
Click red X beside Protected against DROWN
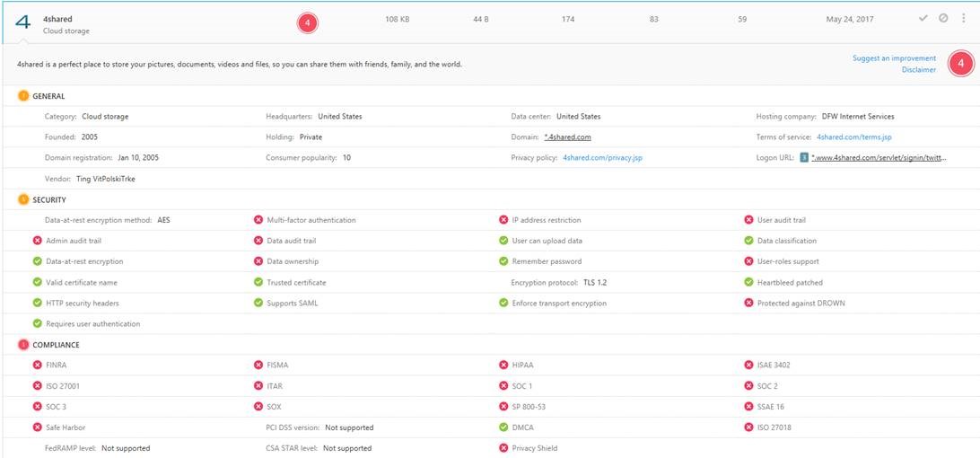tap(748, 304)
